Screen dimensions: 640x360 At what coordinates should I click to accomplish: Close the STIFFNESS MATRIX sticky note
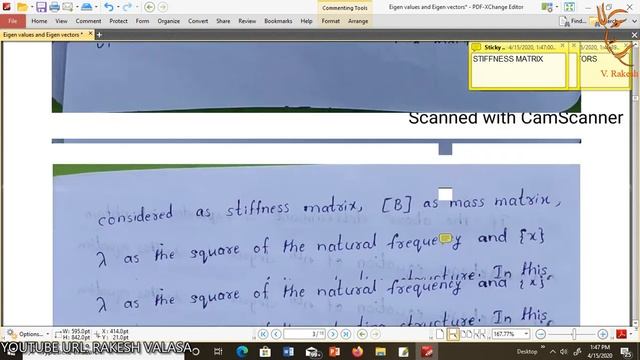coord(562,46)
